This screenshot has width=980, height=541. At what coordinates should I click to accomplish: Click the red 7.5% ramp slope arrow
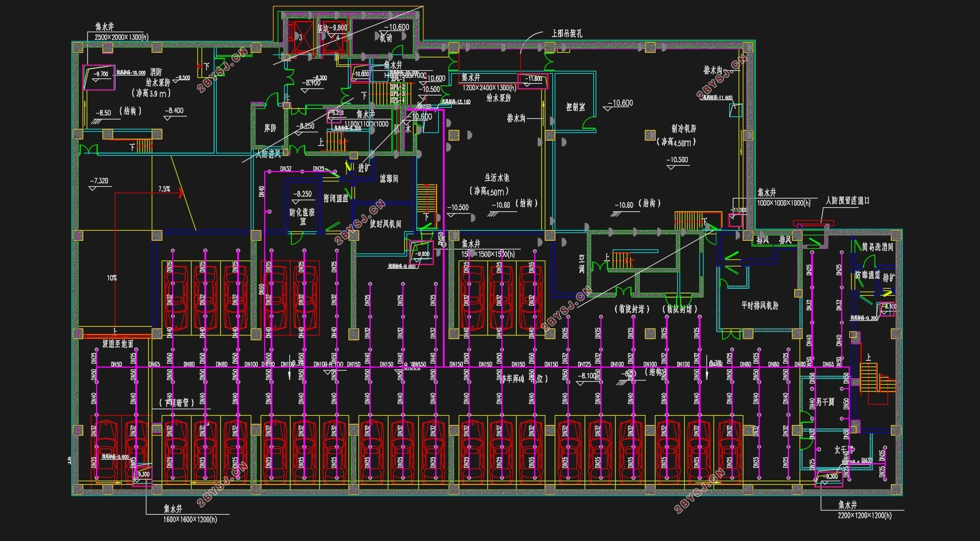[148, 193]
